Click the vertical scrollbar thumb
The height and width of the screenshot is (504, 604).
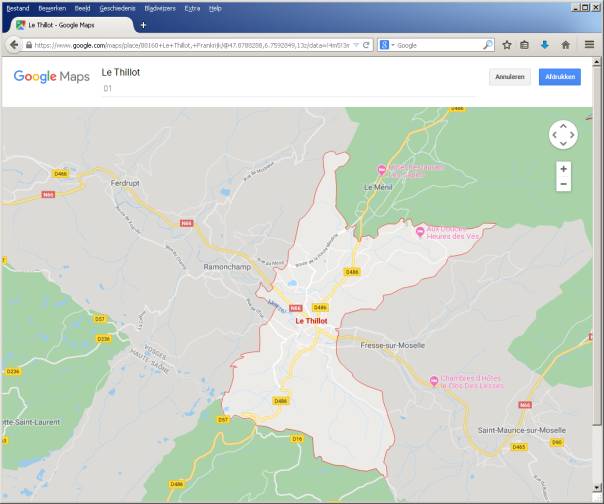coord(597,245)
